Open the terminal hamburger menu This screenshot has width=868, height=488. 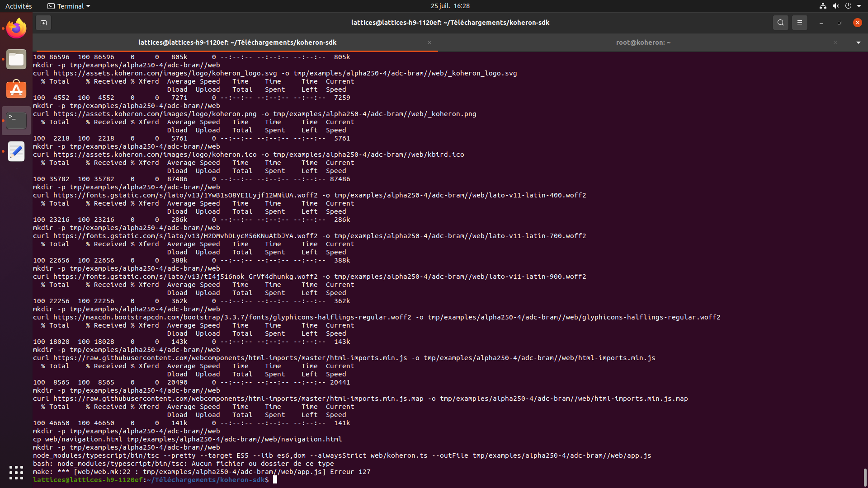tap(799, 22)
